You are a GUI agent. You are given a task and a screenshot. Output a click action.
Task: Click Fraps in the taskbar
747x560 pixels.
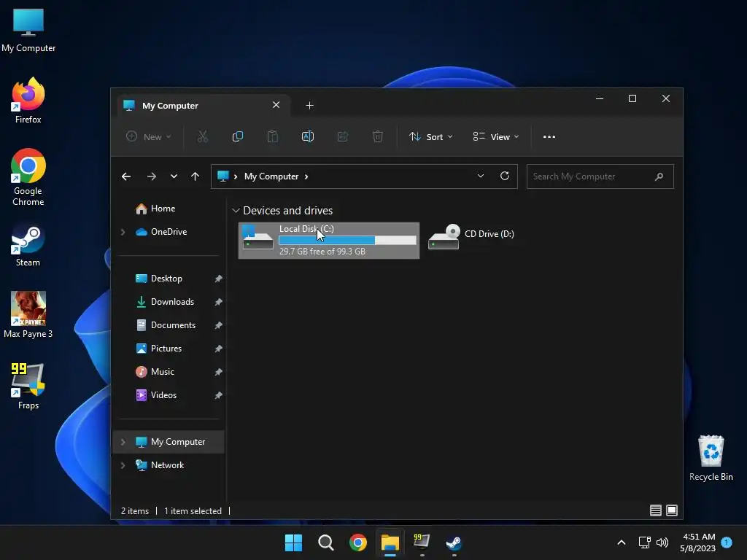pos(422,542)
